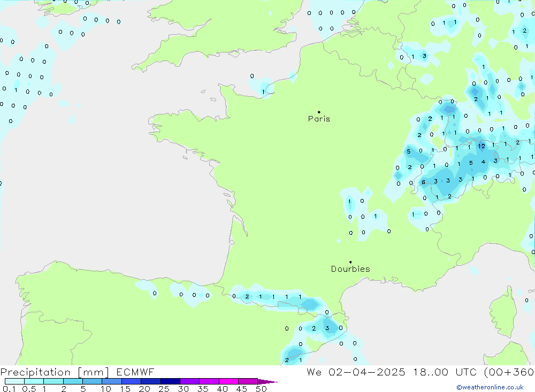Click the 4 mm precipitation value
535x392 pixels.
coord(483,162)
